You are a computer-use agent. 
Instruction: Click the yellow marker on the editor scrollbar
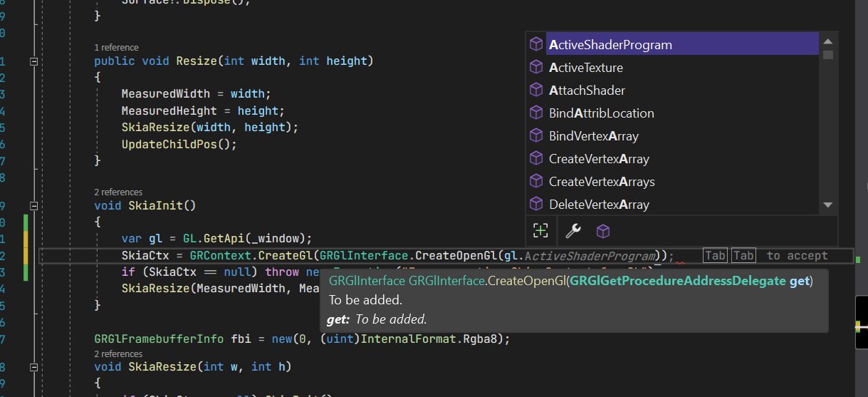pos(857,326)
